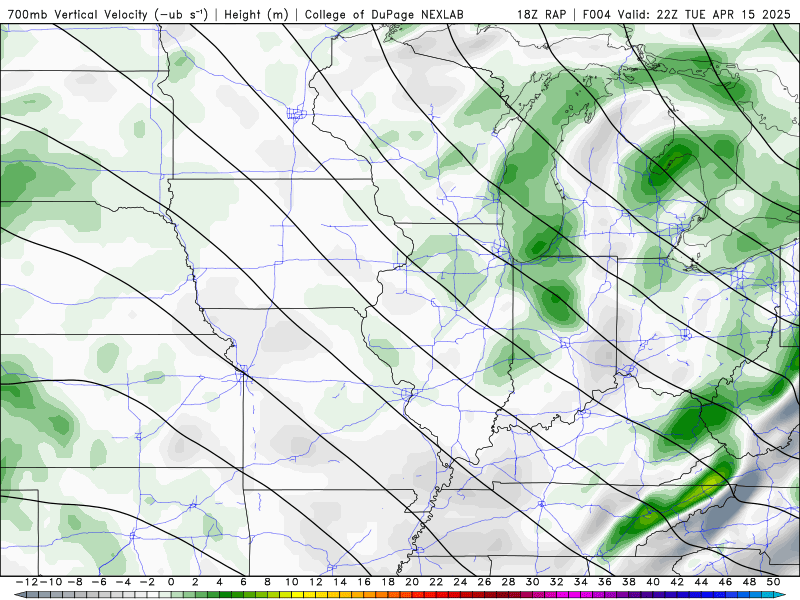800x600 pixels.
Task: Click the '-12' color scale label
Action: click(x=27, y=582)
